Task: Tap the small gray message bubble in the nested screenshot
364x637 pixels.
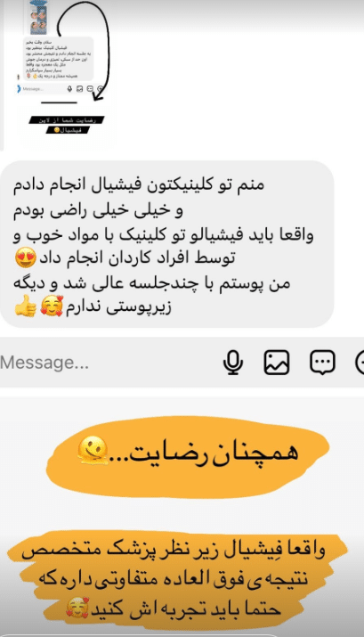Action: click(x=58, y=59)
